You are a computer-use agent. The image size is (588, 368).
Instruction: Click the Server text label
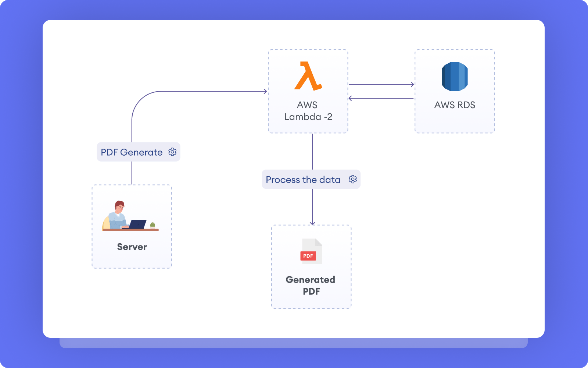[132, 247]
